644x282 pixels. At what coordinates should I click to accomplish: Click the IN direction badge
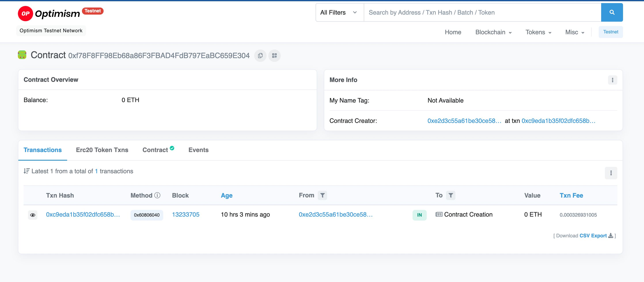point(419,215)
